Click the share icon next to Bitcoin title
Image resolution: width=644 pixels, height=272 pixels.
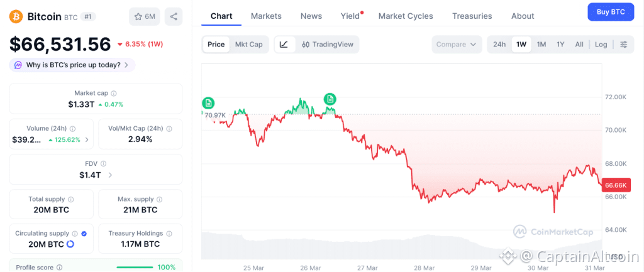point(174,16)
